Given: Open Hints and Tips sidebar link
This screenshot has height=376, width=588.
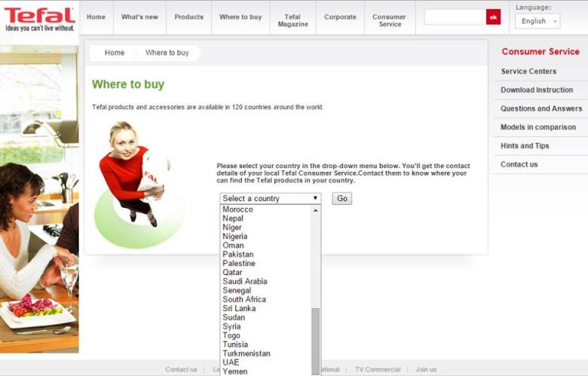Looking at the screenshot, I should (525, 146).
